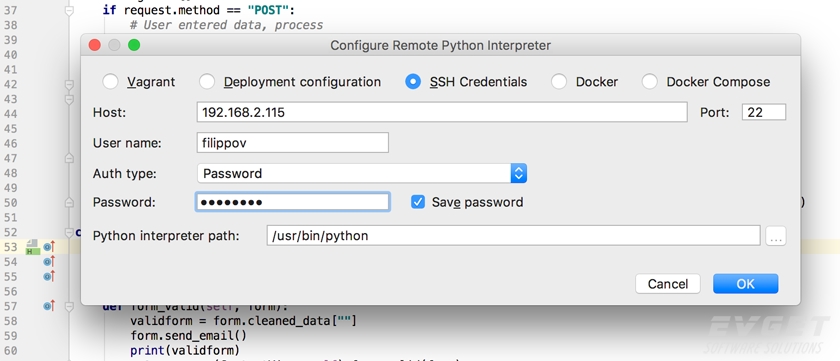Click line number 44 in the gutter
Image resolution: width=840 pixels, height=361 pixels.
[x=10, y=114]
